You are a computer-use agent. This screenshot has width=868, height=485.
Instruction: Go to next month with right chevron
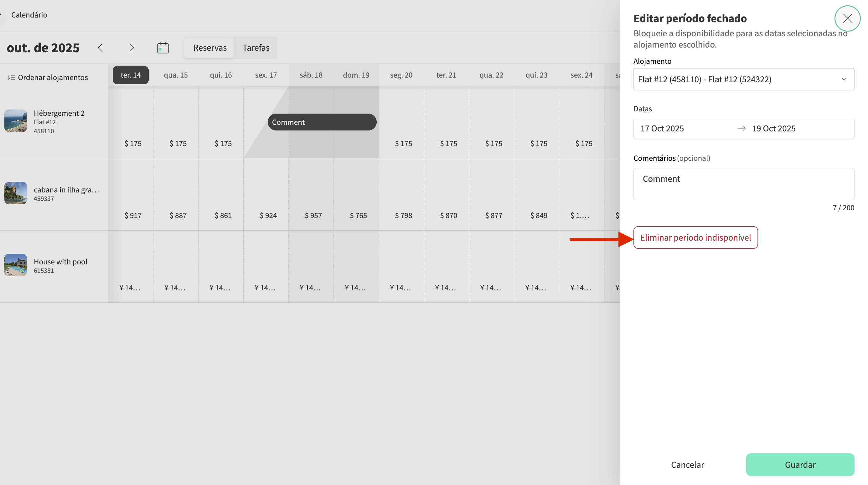click(x=132, y=48)
